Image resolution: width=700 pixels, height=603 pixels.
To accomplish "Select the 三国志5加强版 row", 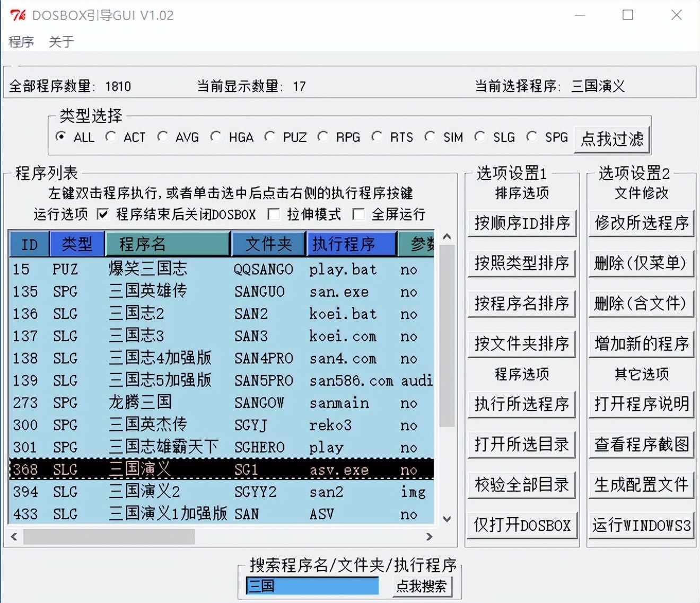I will coord(222,380).
